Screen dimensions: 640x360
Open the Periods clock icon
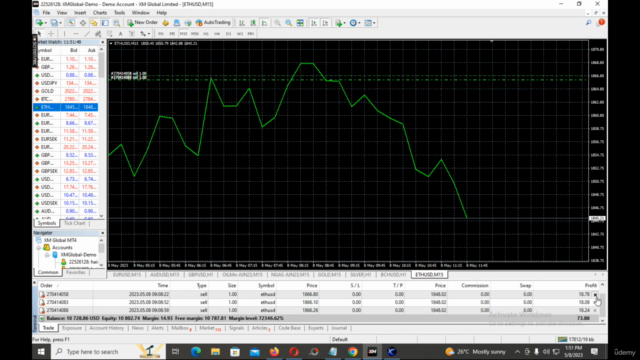pyautogui.click(x=353, y=22)
